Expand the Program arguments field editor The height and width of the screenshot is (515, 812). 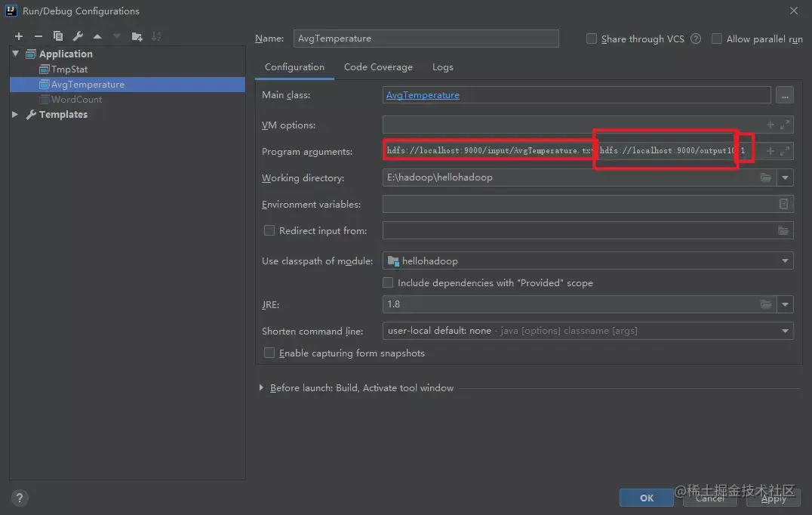785,151
